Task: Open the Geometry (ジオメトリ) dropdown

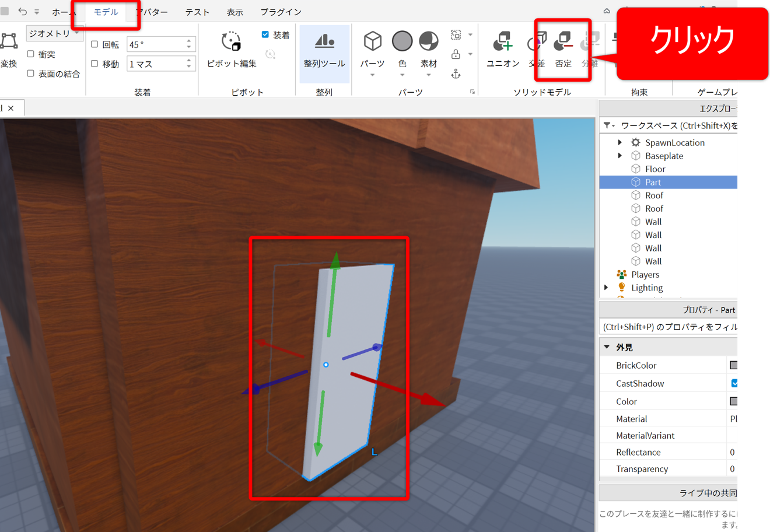Action: coord(54,33)
